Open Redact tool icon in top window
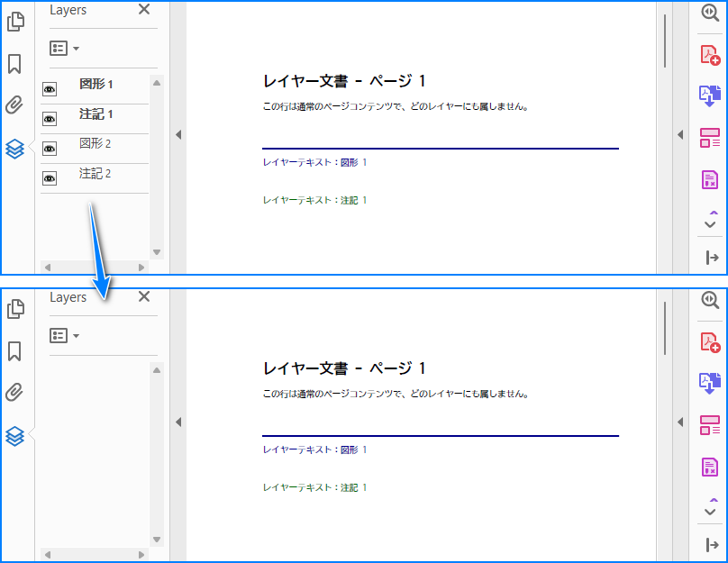 (710, 179)
